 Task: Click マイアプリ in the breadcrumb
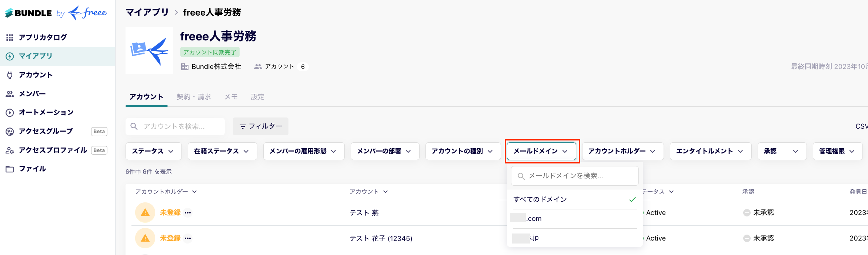pyautogui.click(x=147, y=13)
